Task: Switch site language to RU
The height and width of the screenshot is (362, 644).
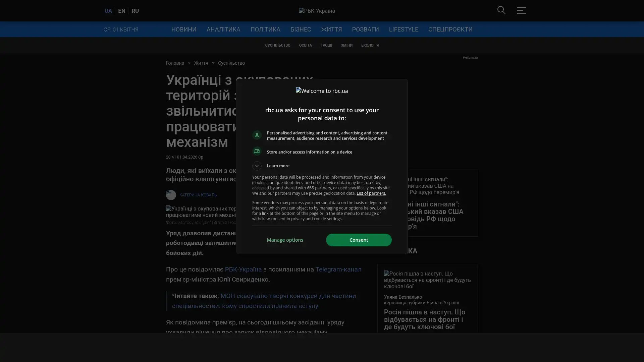Action: click(135, 11)
